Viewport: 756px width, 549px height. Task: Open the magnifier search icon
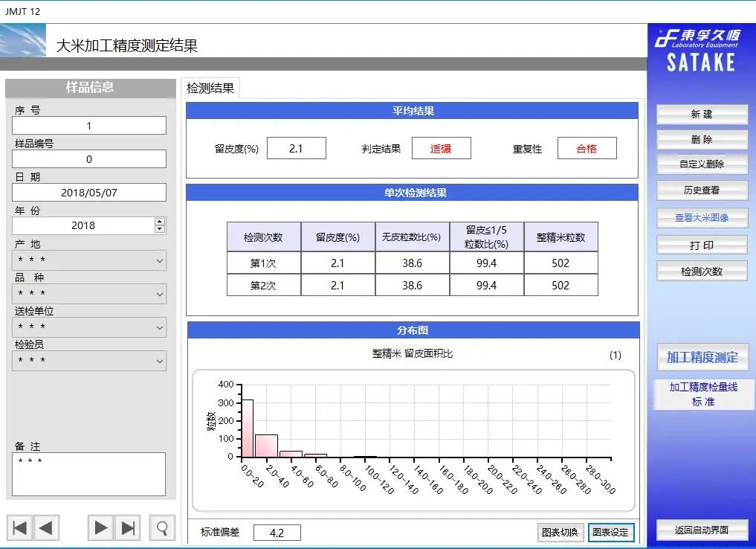pos(162,527)
